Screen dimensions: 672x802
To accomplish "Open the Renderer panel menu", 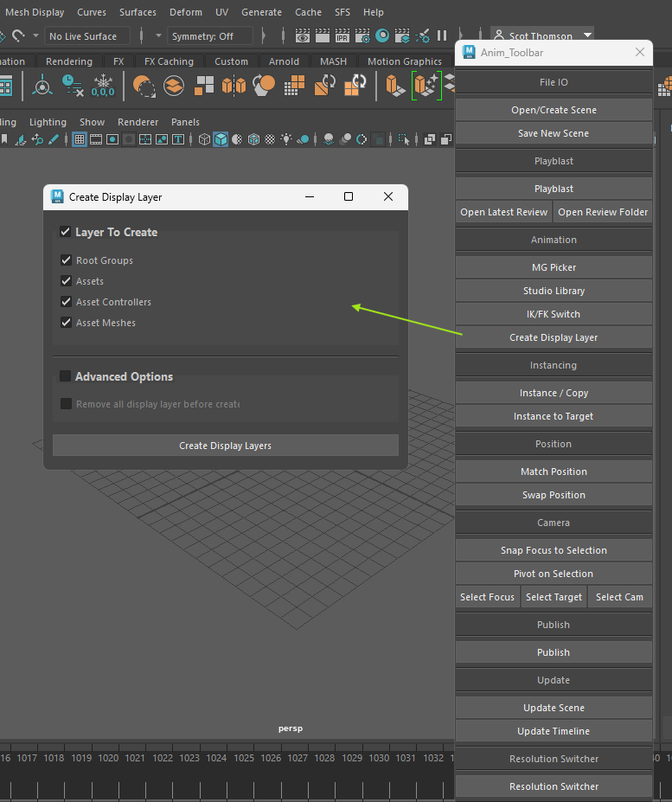I will coord(138,122).
